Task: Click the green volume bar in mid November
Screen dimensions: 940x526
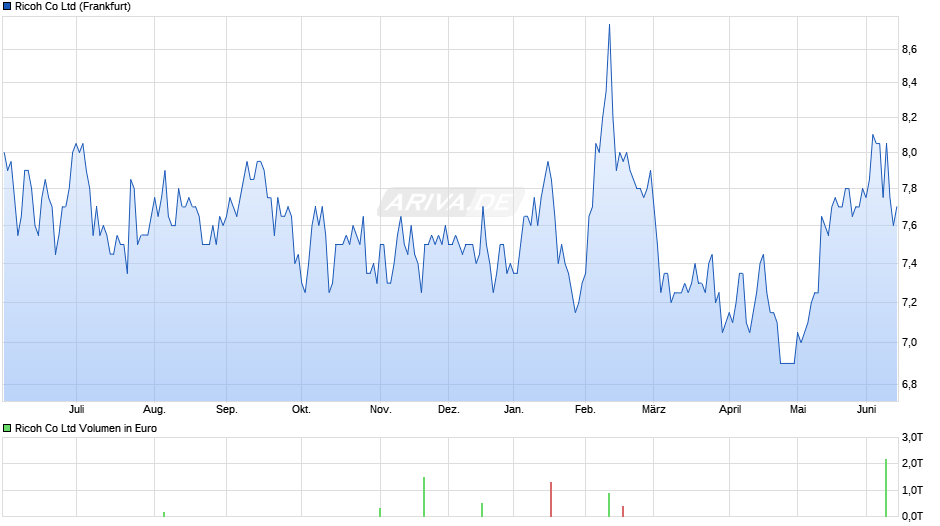Action: (424, 497)
